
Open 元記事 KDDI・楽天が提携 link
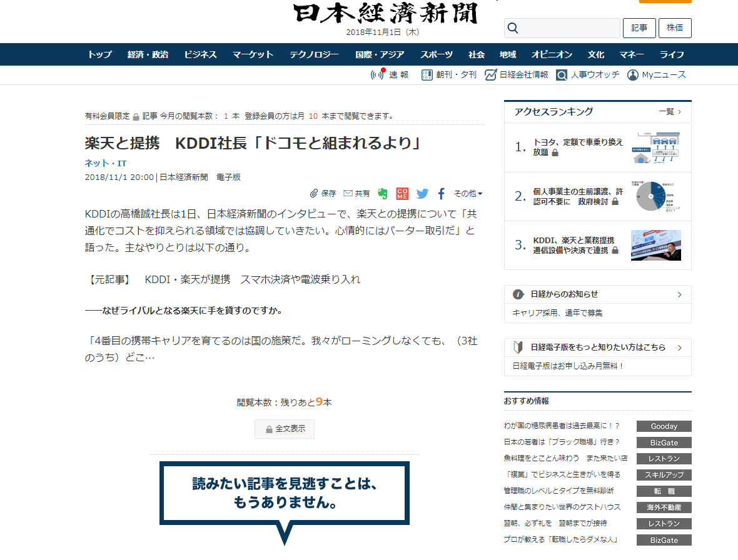pos(252,279)
